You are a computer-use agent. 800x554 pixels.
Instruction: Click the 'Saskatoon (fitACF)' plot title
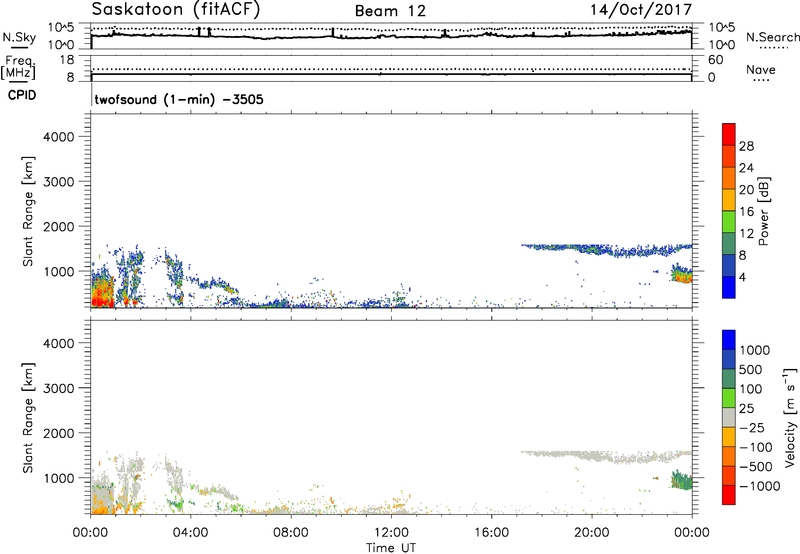[176, 9]
